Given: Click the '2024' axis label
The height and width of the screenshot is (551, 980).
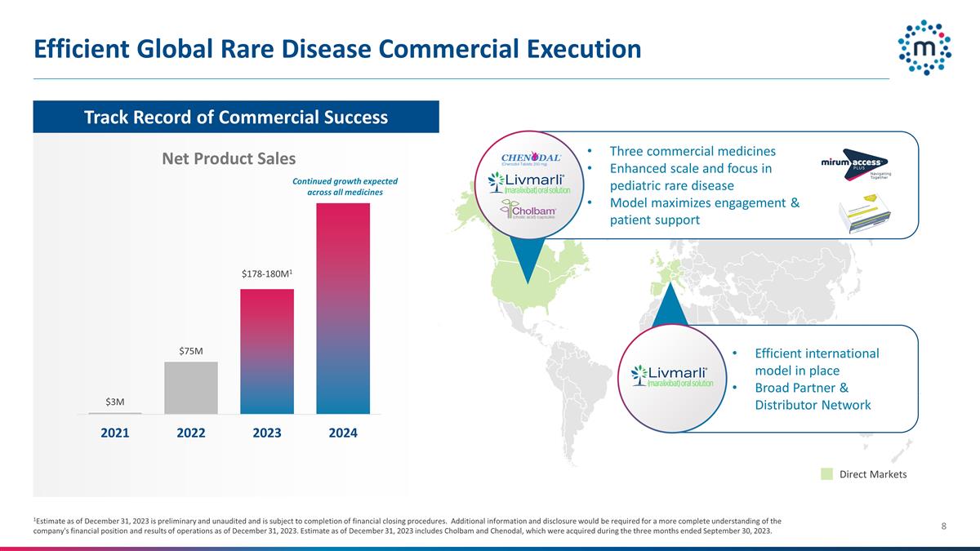Looking at the screenshot, I should 343,433.
